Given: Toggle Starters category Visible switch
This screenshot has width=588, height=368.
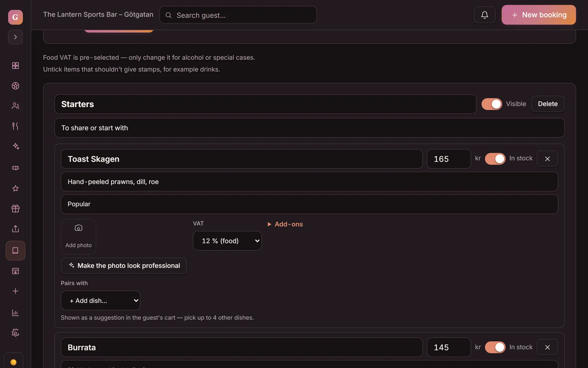Looking at the screenshot, I should (x=492, y=104).
